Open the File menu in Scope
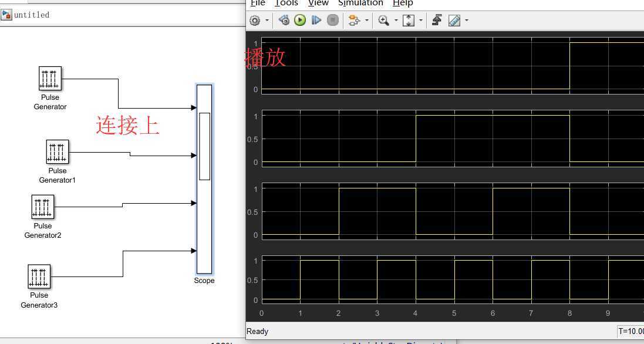This screenshot has height=344, width=644. 258,4
